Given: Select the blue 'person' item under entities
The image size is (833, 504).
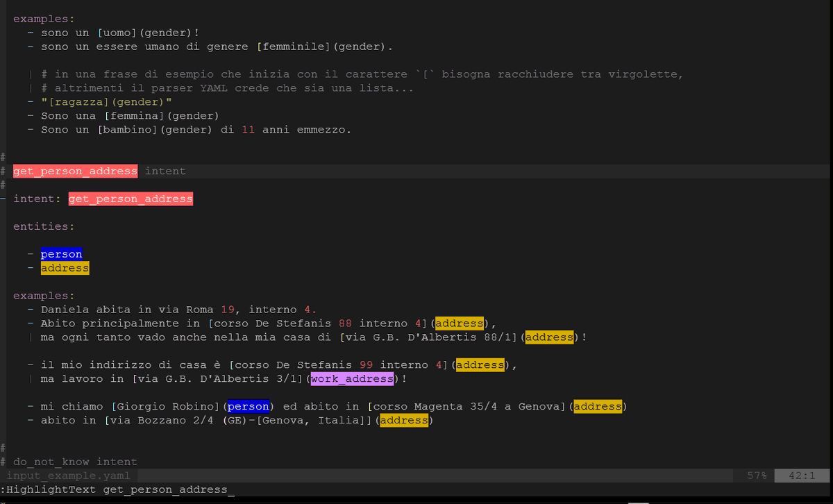Looking at the screenshot, I should 61,254.
